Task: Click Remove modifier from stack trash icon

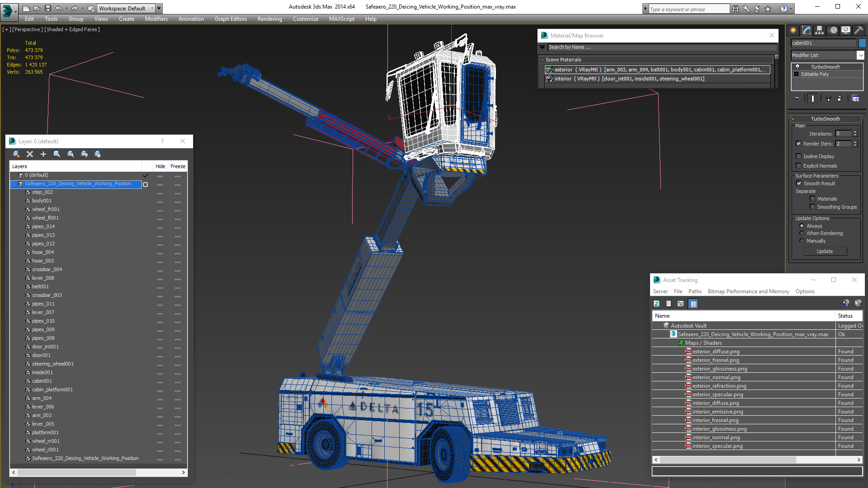Action: point(840,98)
